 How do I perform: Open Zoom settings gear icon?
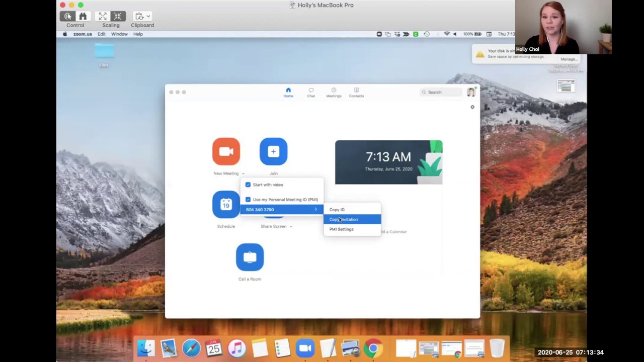[472, 107]
